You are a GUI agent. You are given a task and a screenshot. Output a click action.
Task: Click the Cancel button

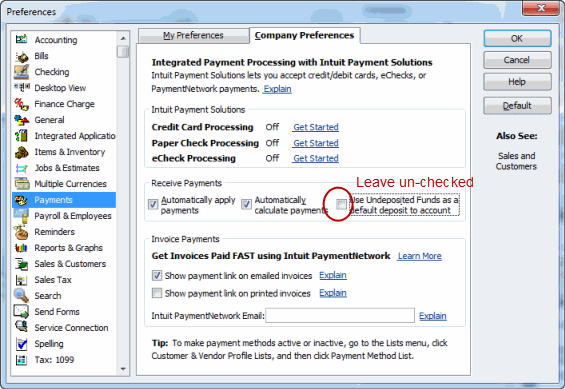(x=517, y=60)
